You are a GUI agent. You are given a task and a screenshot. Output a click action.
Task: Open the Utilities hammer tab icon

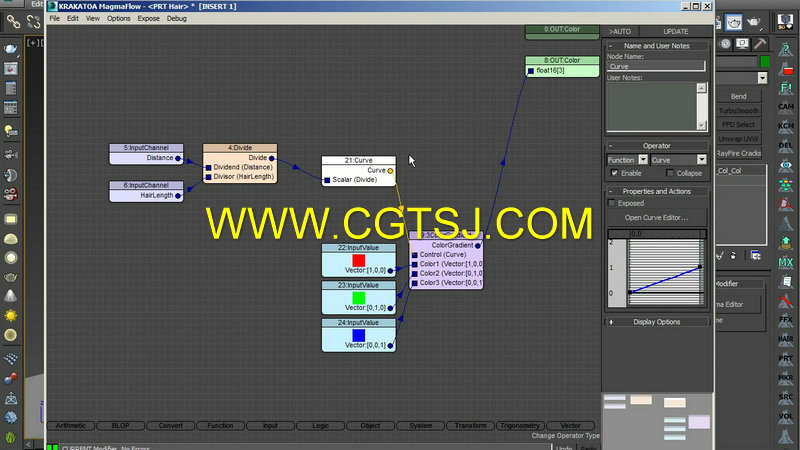(760, 44)
